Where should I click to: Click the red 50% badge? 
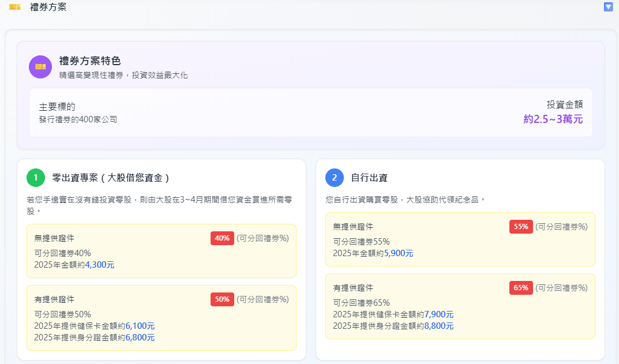222,299
